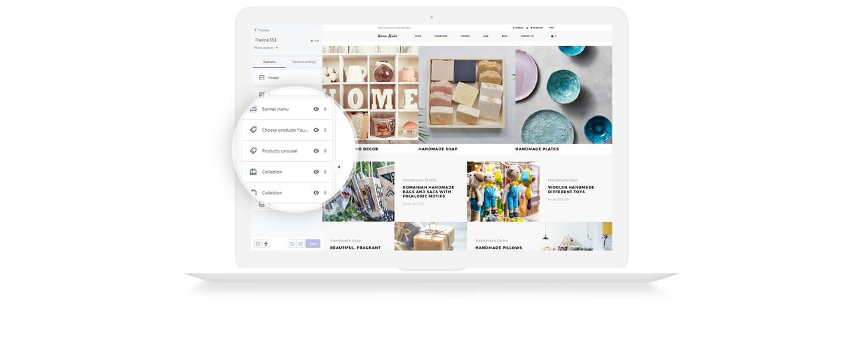Click the Save button

pyautogui.click(x=313, y=243)
